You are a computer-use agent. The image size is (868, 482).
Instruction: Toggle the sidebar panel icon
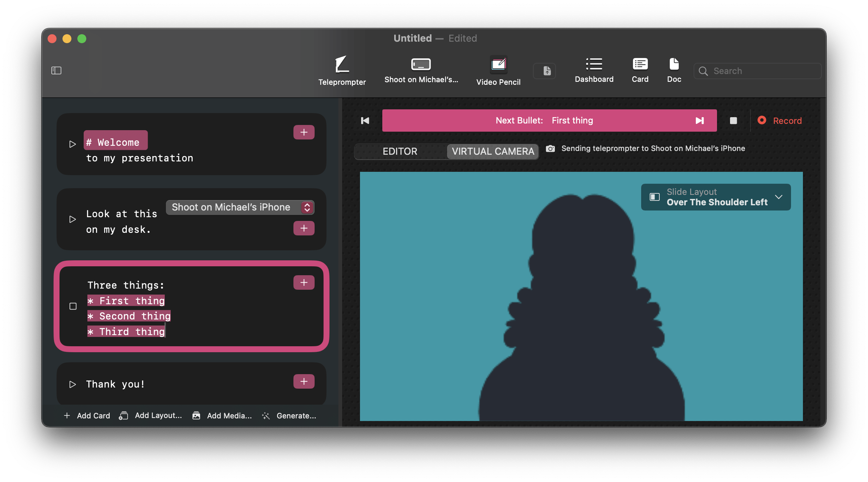coord(56,71)
